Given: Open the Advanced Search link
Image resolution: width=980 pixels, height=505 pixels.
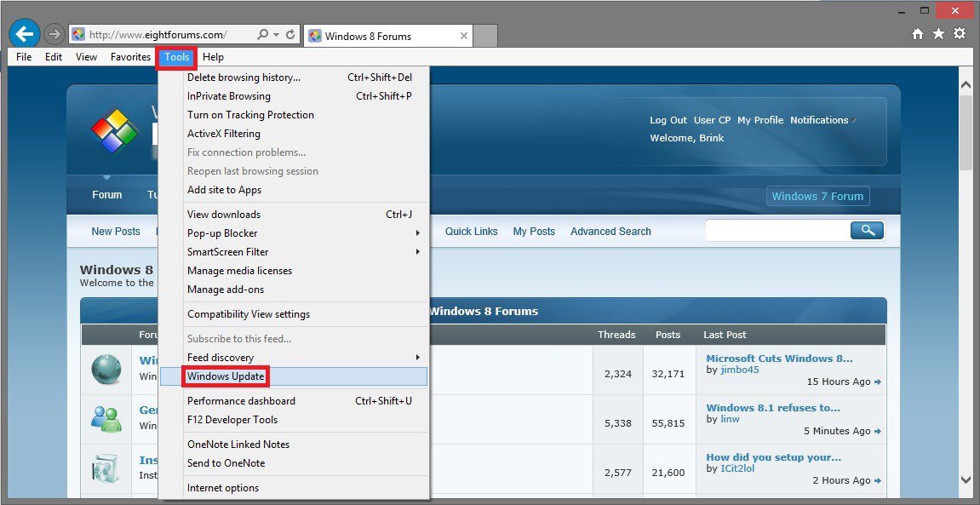Looking at the screenshot, I should click(x=610, y=232).
